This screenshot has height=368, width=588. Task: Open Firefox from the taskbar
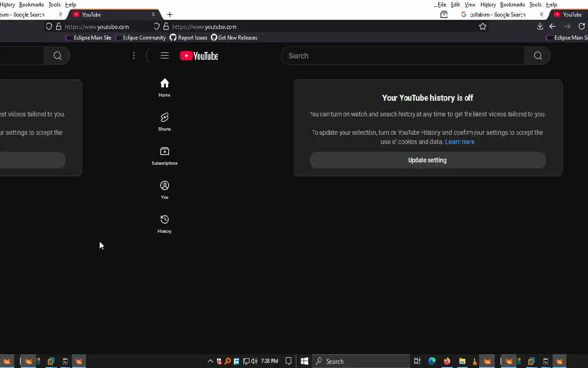pos(447,361)
